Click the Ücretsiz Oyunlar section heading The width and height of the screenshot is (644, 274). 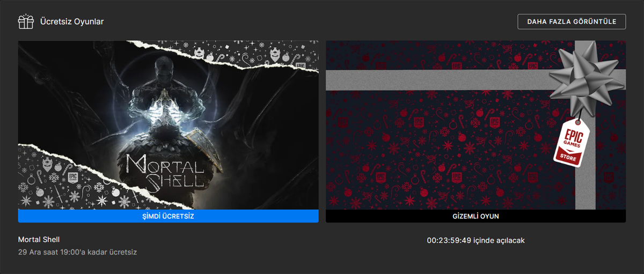[71, 21]
